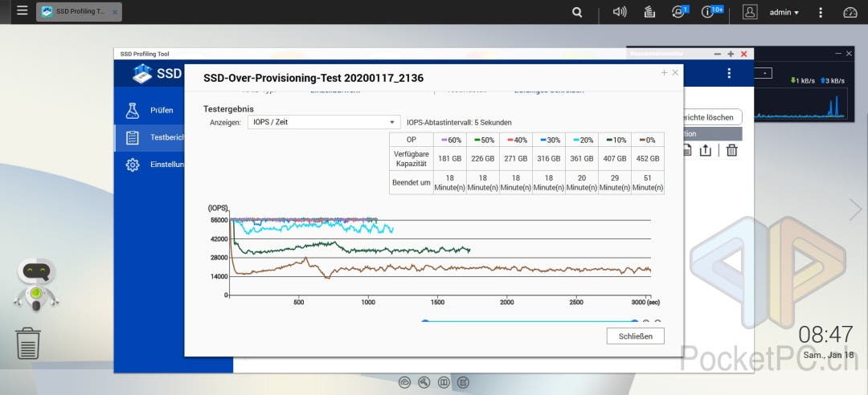Click the feedback note icon in bottom dock

point(463,381)
